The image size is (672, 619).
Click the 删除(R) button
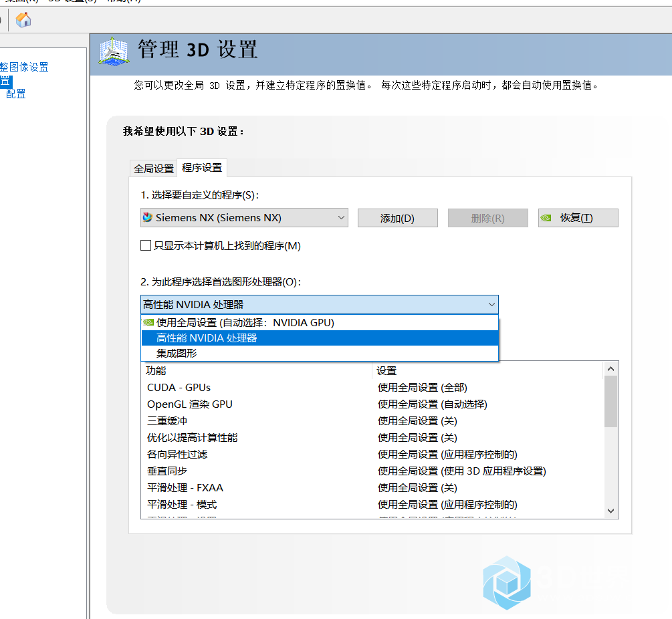pyautogui.click(x=487, y=218)
